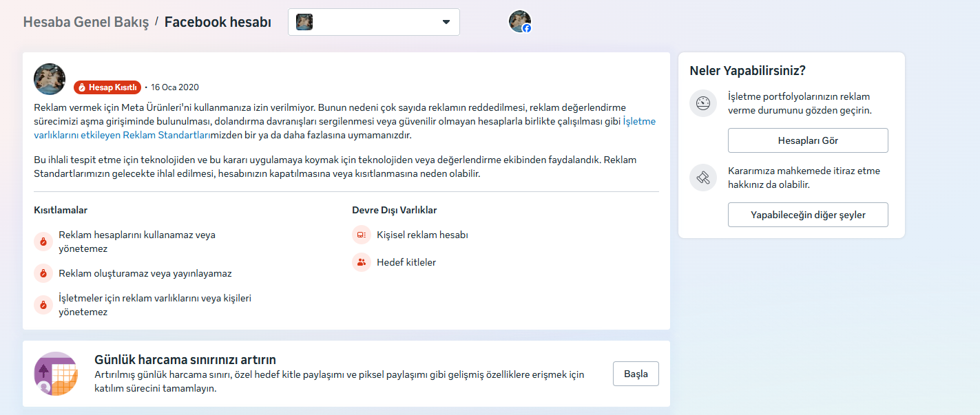Click the Facebook hesabı breadcrumb title
The image size is (980, 415).
coord(218,22)
